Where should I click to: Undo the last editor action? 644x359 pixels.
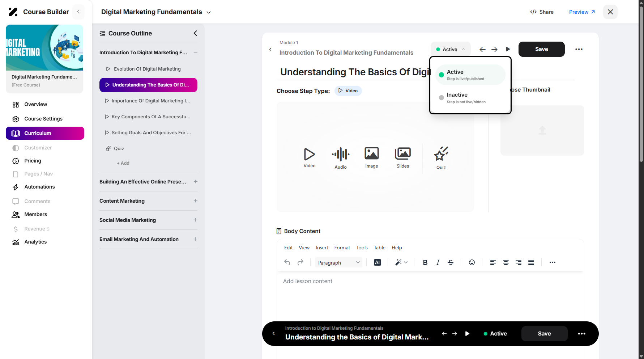tap(287, 262)
